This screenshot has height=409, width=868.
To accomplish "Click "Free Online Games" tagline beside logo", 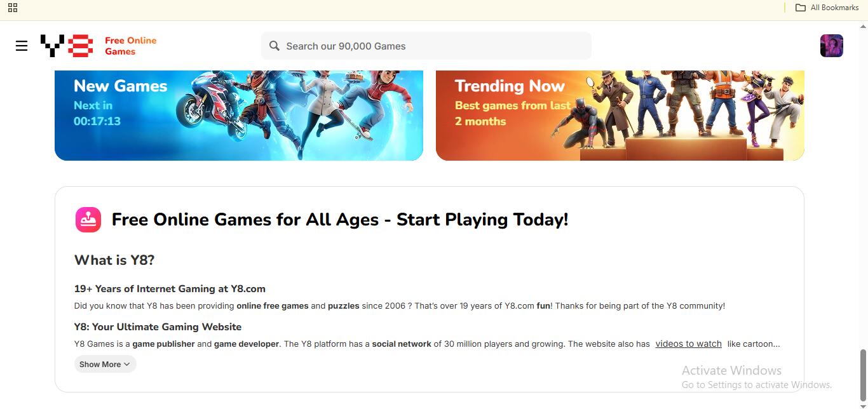I will 130,46.
